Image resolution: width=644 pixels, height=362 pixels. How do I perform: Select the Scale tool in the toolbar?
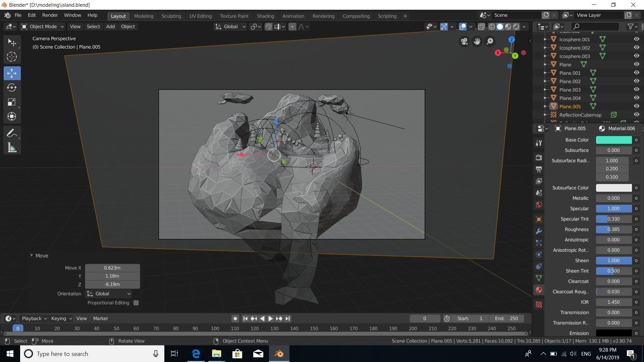tap(12, 102)
